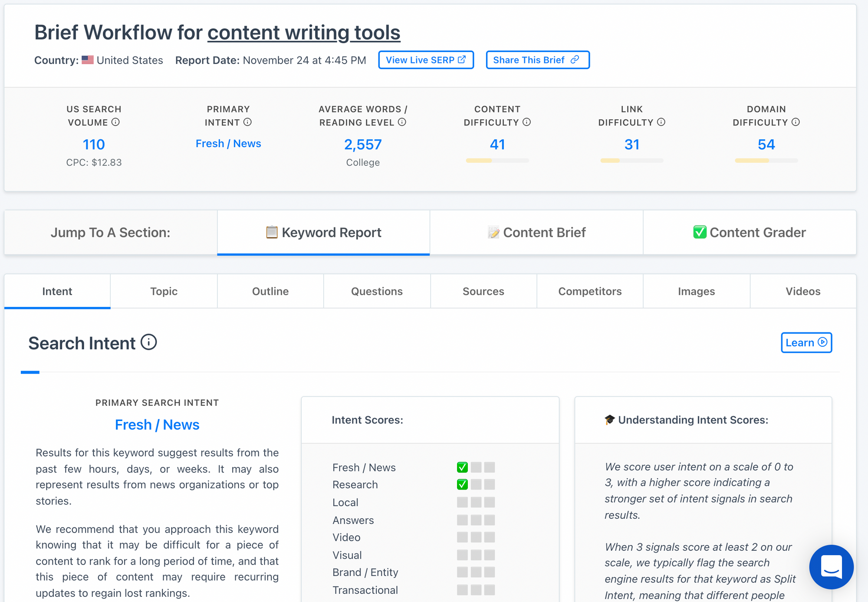Click the Content Difficulty progress bar
Viewport: 868px width, 602px height.
click(497, 161)
